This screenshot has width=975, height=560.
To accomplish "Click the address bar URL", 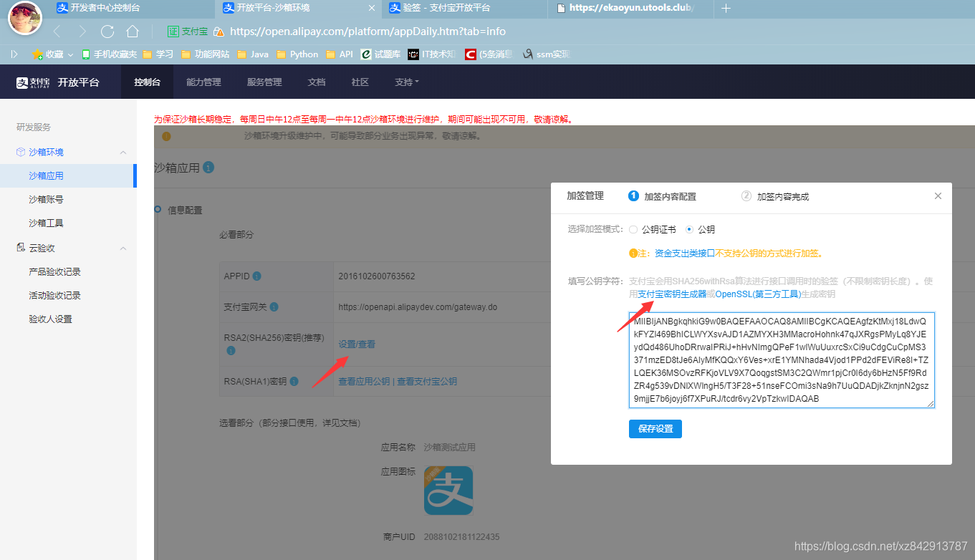I will pos(368,32).
